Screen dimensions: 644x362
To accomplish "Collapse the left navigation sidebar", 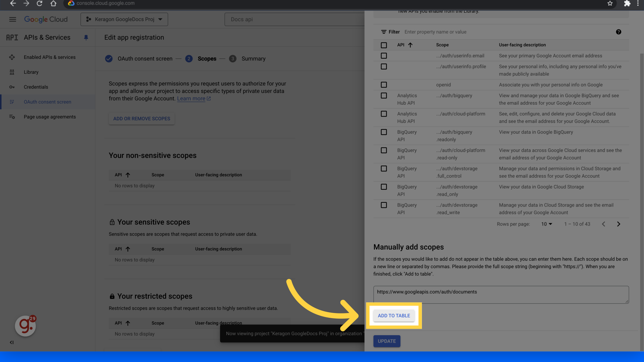I will tap(11, 342).
